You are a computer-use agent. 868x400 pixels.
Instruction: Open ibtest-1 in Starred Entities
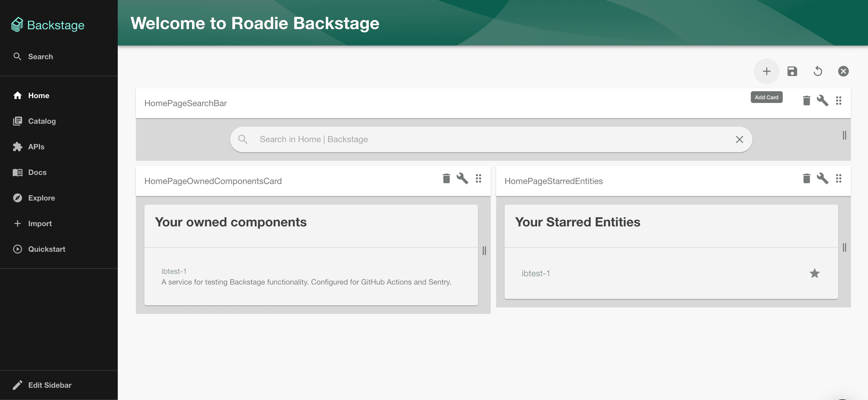coord(536,273)
